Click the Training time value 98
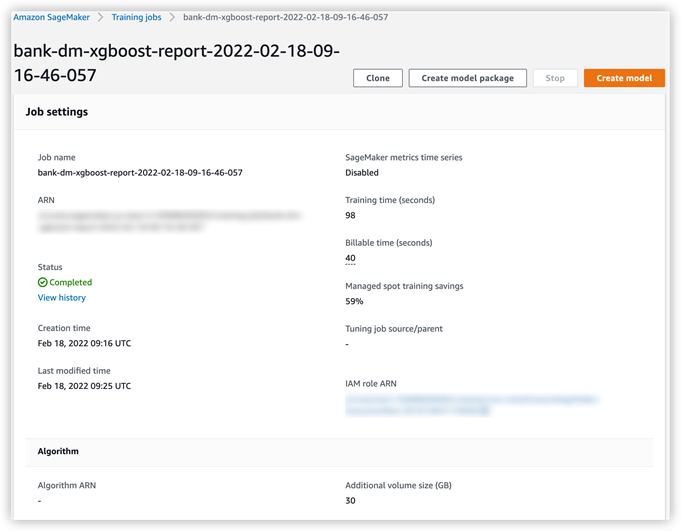 350,215
